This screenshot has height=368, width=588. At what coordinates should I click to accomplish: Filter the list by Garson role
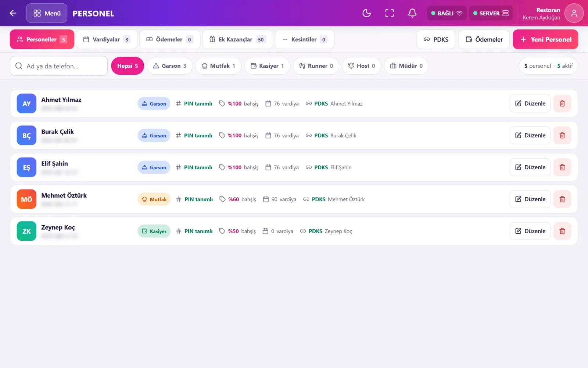pyautogui.click(x=169, y=66)
